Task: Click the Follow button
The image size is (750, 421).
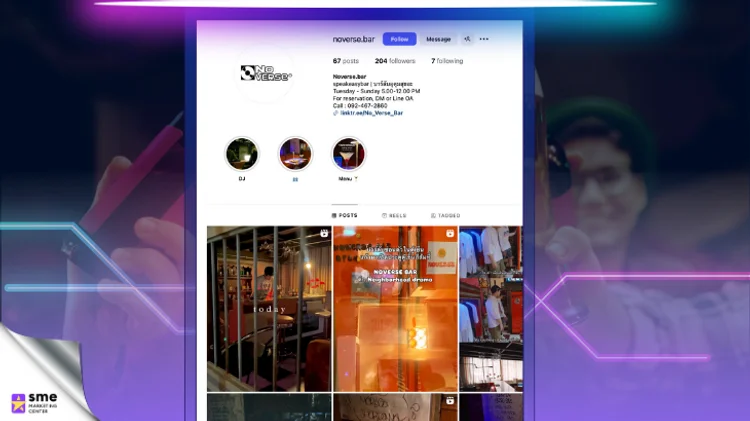Action: coord(399,39)
